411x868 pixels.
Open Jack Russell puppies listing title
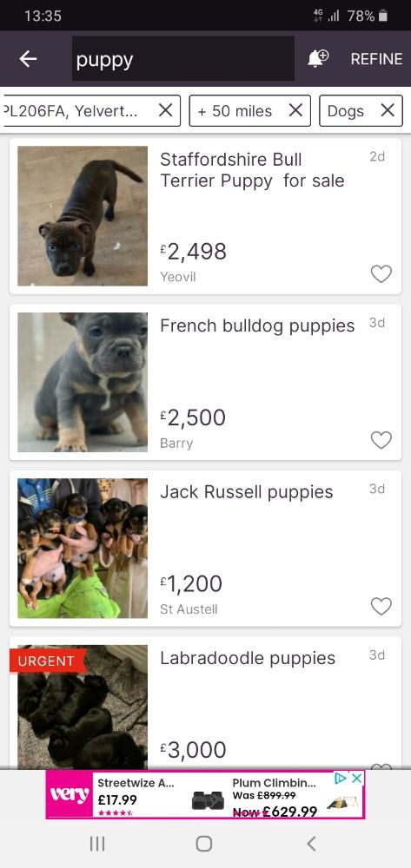click(247, 492)
